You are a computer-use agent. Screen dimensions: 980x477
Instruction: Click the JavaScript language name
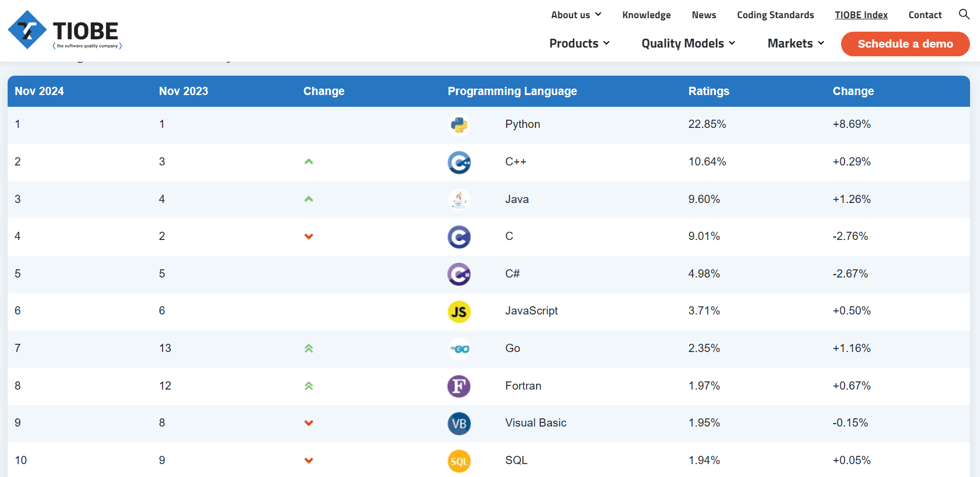click(x=531, y=311)
